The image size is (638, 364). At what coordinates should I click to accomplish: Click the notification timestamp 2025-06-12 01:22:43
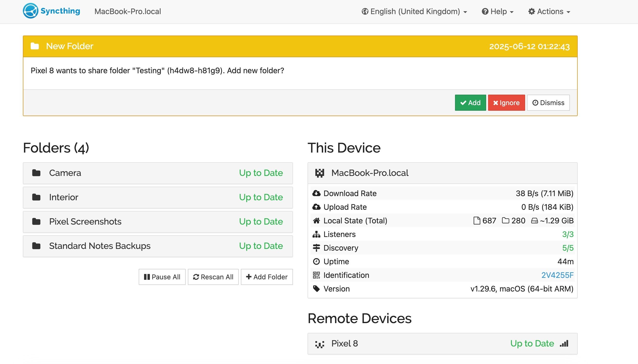point(529,46)
